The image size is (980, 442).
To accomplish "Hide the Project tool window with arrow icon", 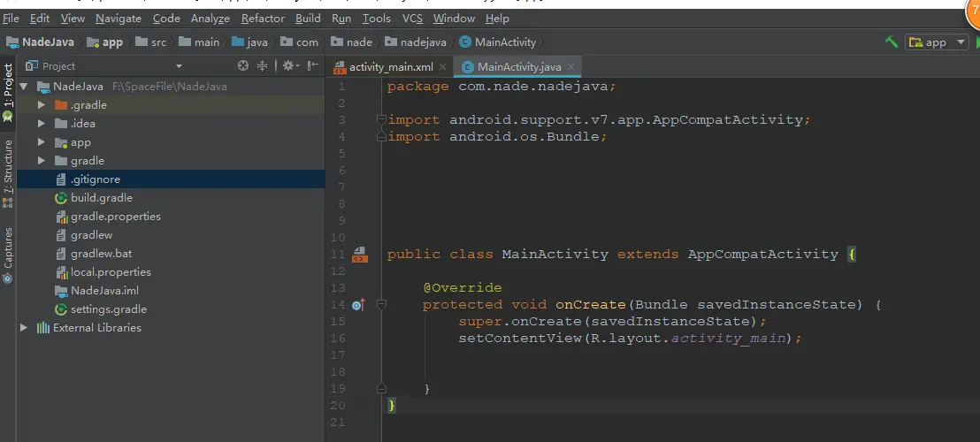I will [x=313, y=65].
